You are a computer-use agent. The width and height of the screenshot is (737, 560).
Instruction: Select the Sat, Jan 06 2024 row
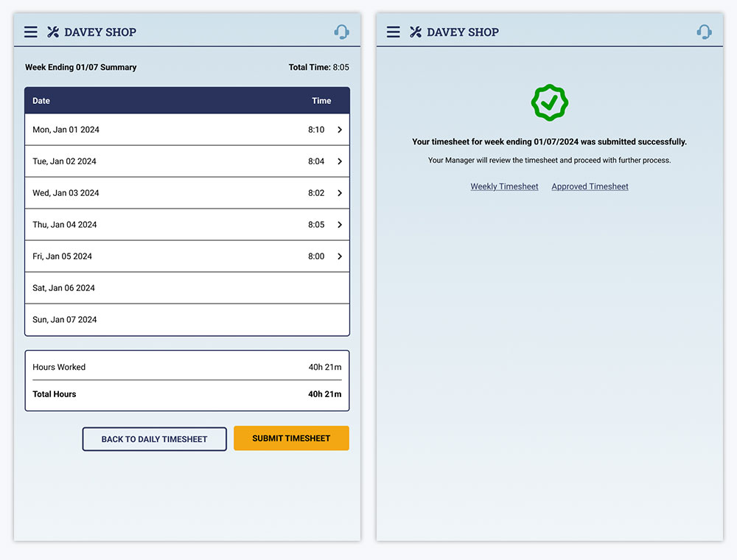point(186,288)
